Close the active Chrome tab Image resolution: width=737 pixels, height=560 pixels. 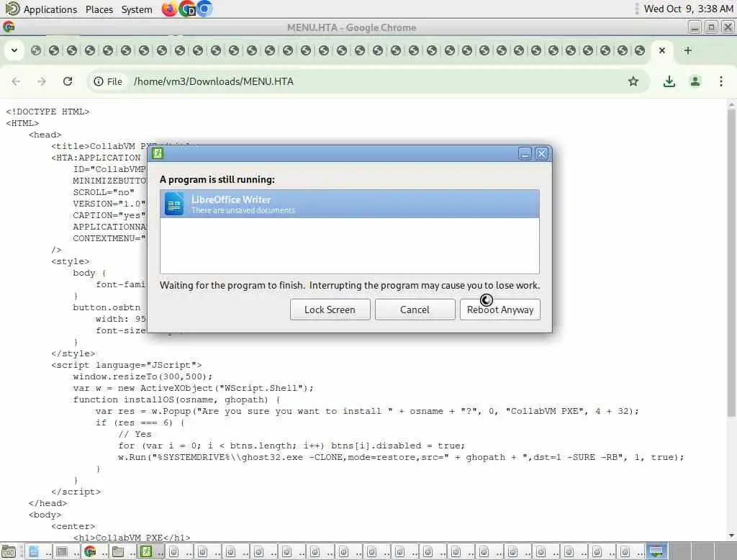(662, 50)
